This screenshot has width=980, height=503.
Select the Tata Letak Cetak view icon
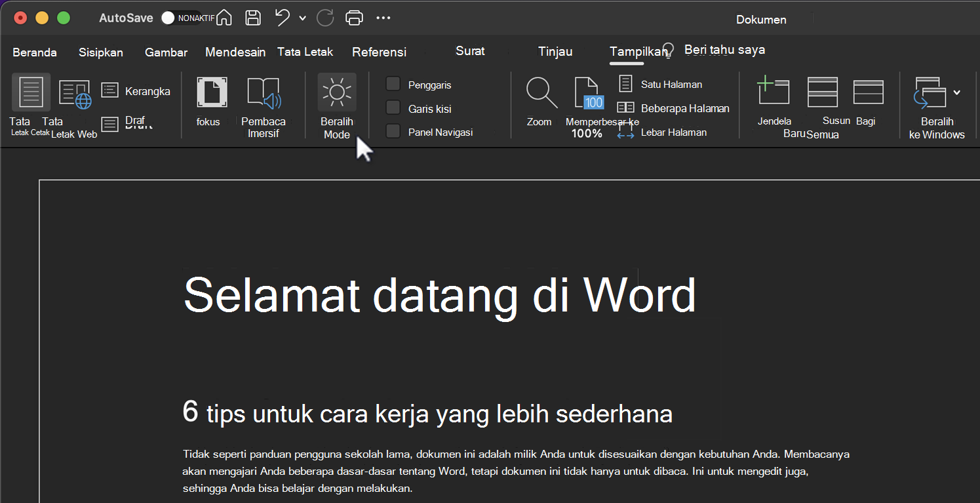coord(31,92)
